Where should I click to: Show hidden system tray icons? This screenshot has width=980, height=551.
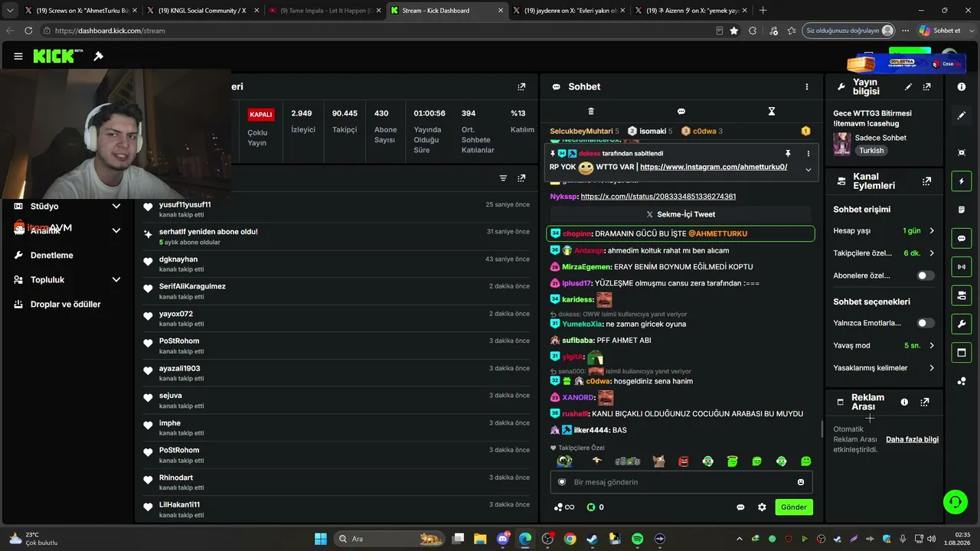[x=739, y=539]
